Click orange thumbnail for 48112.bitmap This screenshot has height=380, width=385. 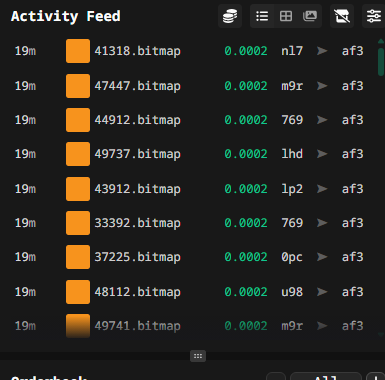[x=78, y=292]
